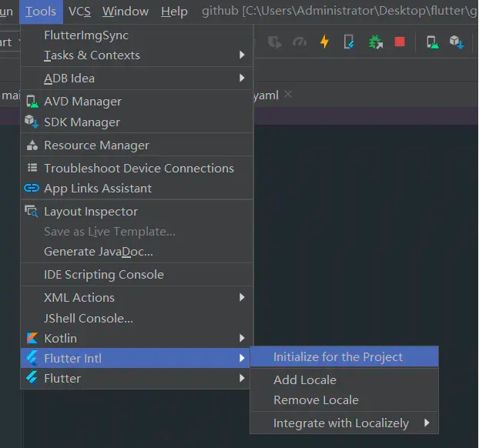Click the Flutter Intl submenu arrow
The image size is (479, 448).
[242, 358]
